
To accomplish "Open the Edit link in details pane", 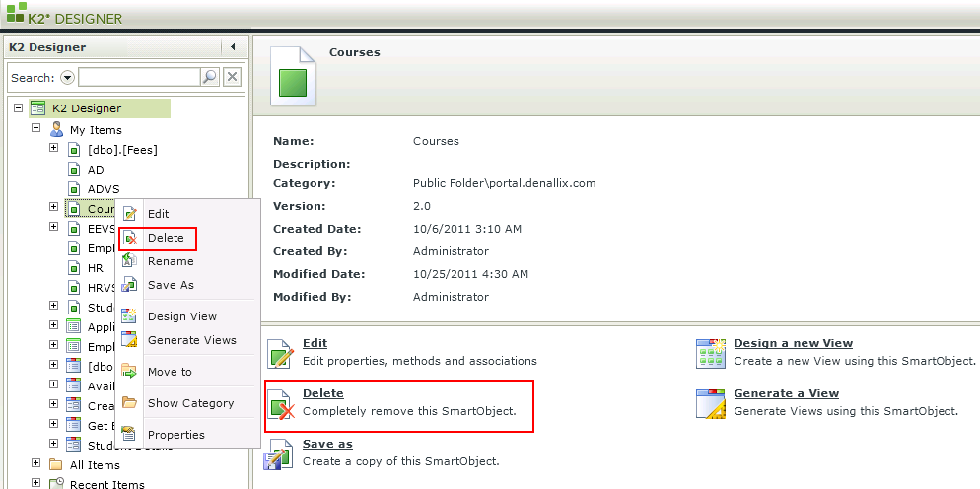I will click(x=315, y=343).
